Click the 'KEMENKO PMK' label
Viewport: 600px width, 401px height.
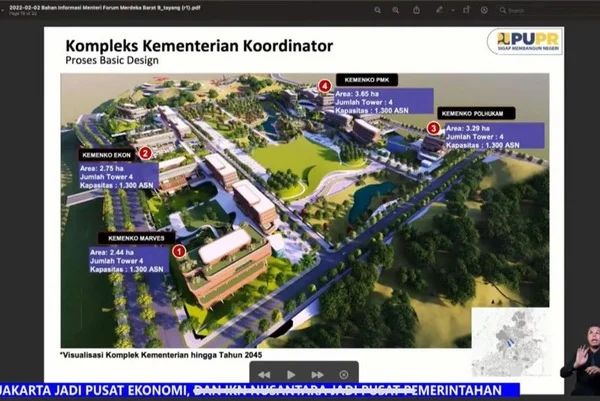367,80
